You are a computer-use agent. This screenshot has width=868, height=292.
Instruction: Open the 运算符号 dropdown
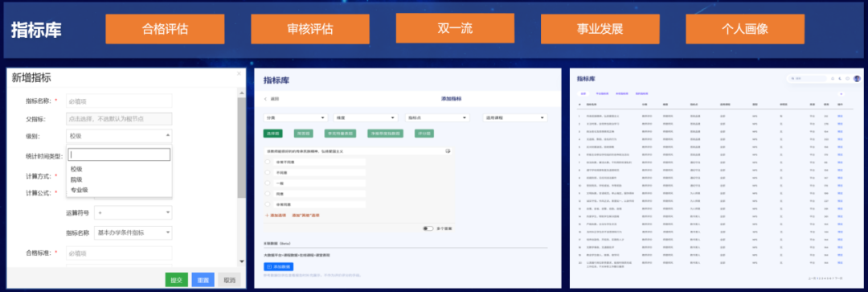click(x=133, y=213)
